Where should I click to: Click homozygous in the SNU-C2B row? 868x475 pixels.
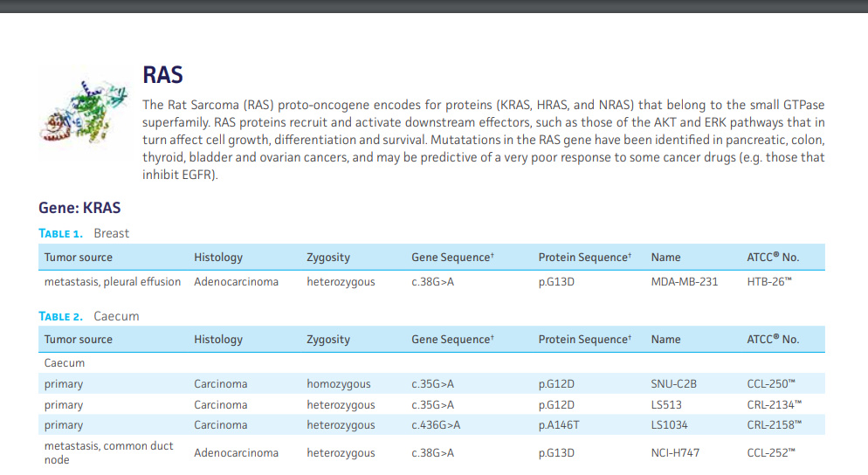(x=339, y=384)
